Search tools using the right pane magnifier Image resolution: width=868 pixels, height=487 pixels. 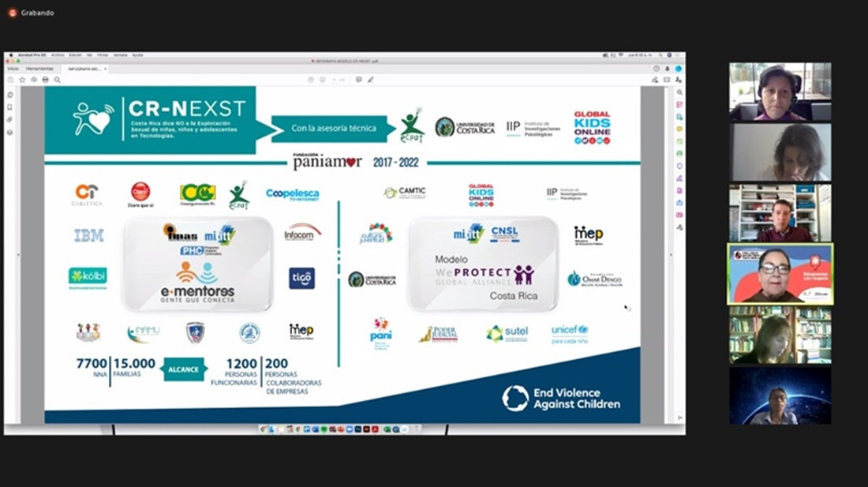(679, 92)
